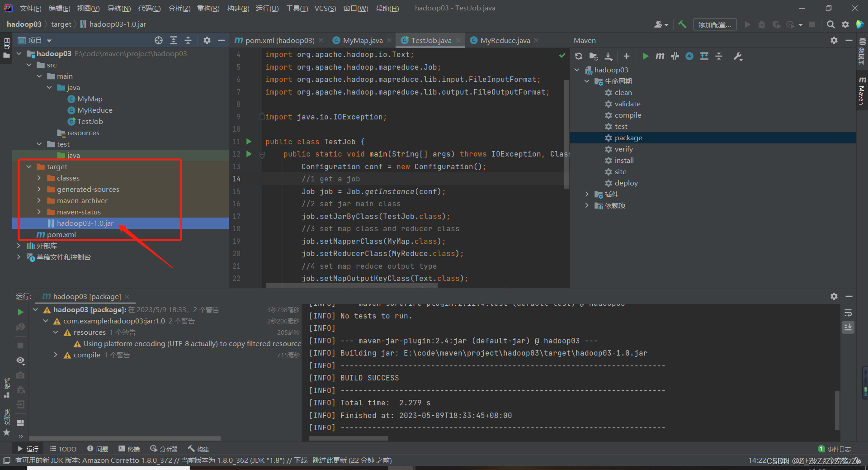Collapse all in Maven toolbar

[719, 56]
